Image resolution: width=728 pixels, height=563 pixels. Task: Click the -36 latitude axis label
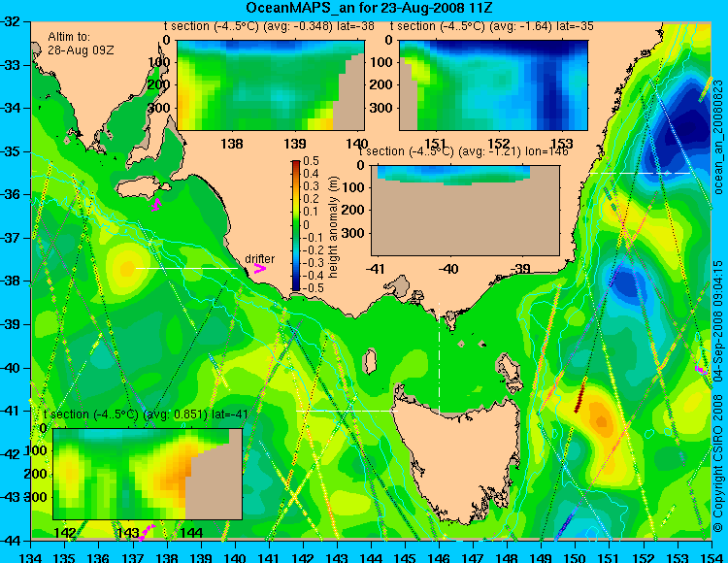pyautogui.click(x=11, y=194)
